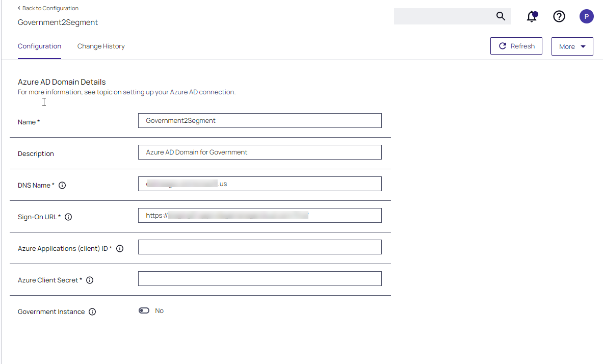
Task: Show info tooltip for Sign-On URL
Action: click(x=68, y=217)
